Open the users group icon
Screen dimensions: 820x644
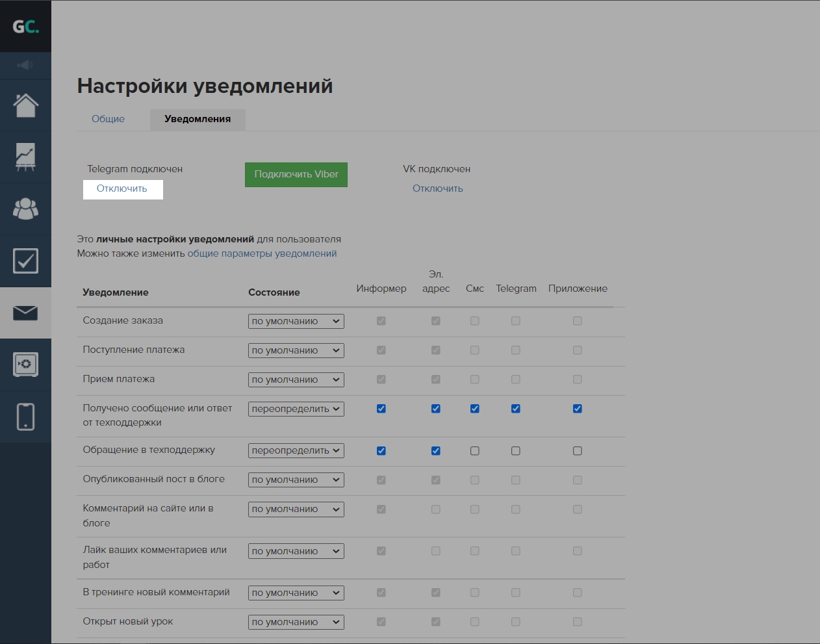25,209
